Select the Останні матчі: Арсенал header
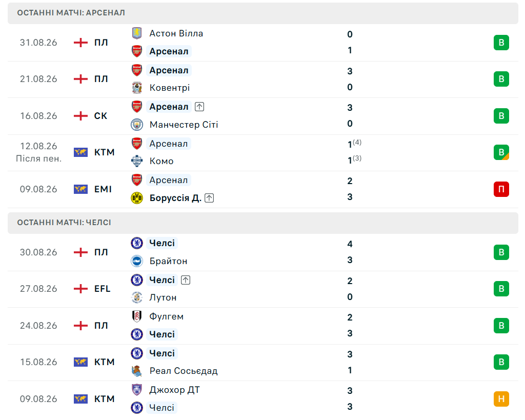525x420 pixels. point(263,13)
